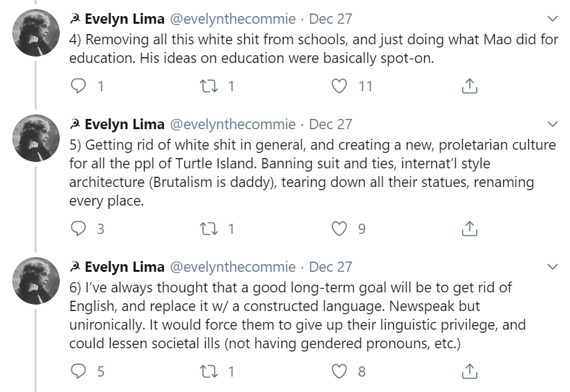Retweet the tweet about replacing English
This screenshot has width=570, height=392.
[x=209, y=371]
